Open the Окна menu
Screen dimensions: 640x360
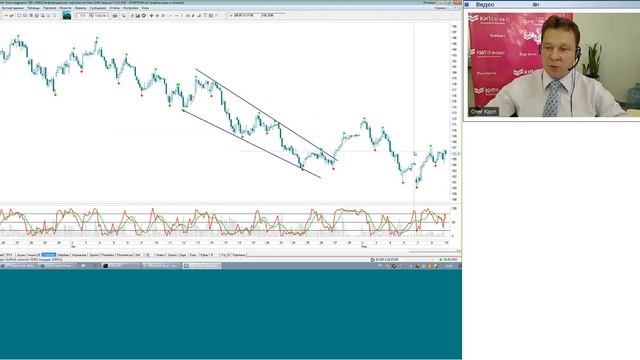pyautogui.click(x=145, y=8)
